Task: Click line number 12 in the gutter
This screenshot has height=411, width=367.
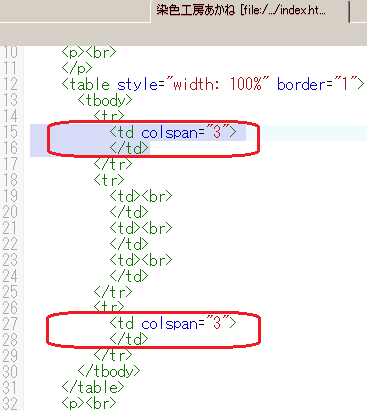Action: click(10, 84)
